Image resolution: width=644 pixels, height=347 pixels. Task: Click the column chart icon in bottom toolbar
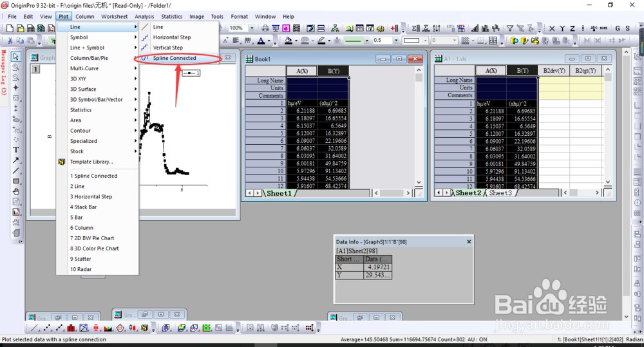pyautogui.click(x=71, y=328)
